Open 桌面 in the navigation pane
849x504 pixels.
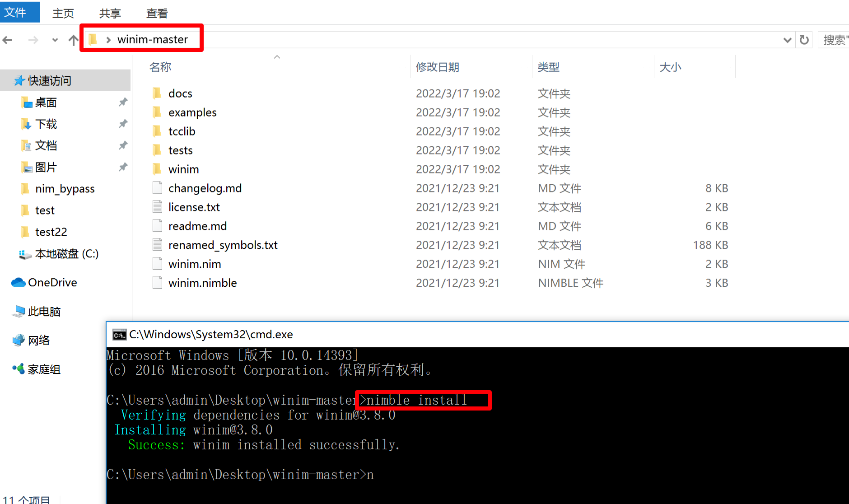46,103
